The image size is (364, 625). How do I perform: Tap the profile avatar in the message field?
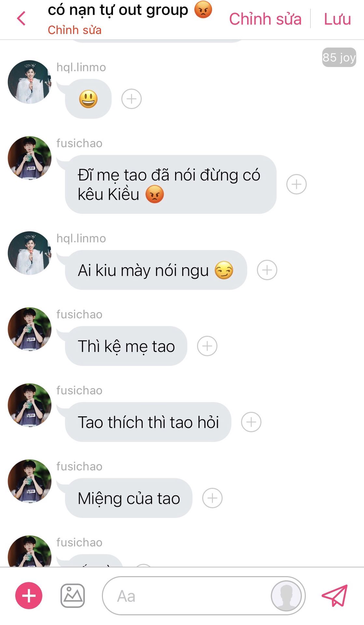[286, 596]
